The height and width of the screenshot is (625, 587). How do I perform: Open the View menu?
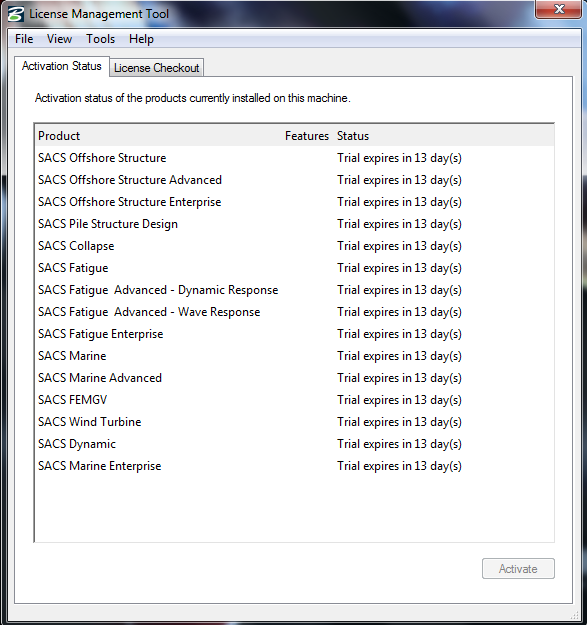pyautogui.click(x=59, y=39)
